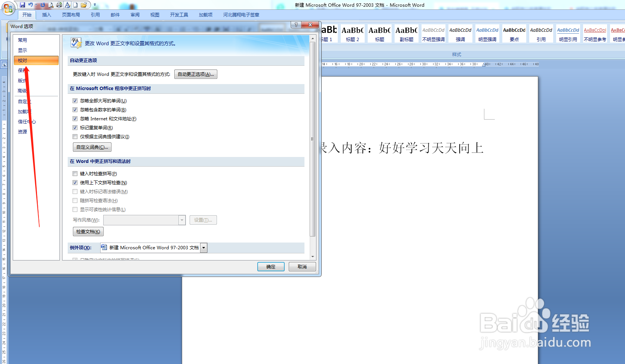The height and width of the screenshot is (364, 625).
Task: Open the 开发工具 ribbon tab
Action: pos(179,15)
